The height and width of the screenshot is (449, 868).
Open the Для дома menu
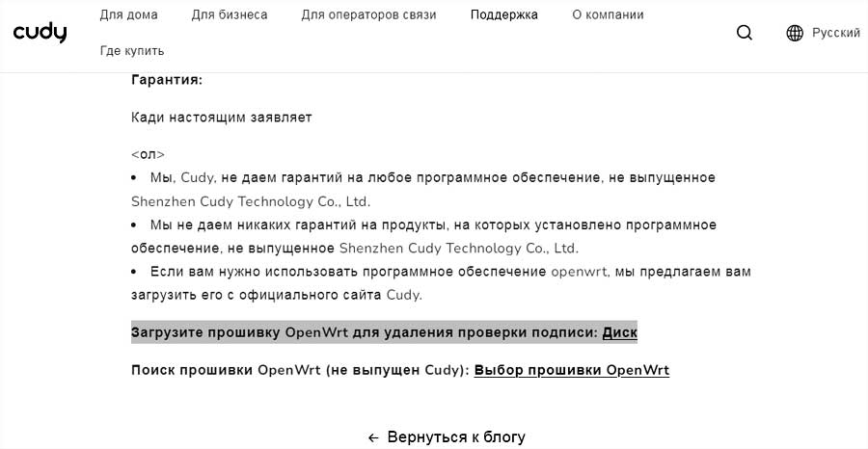[128, 14]
